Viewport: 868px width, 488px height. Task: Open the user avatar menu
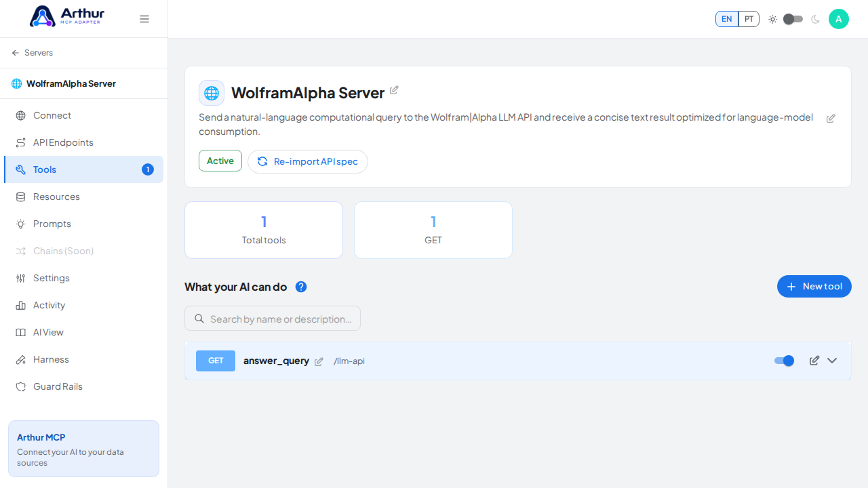tap(839, 19)
